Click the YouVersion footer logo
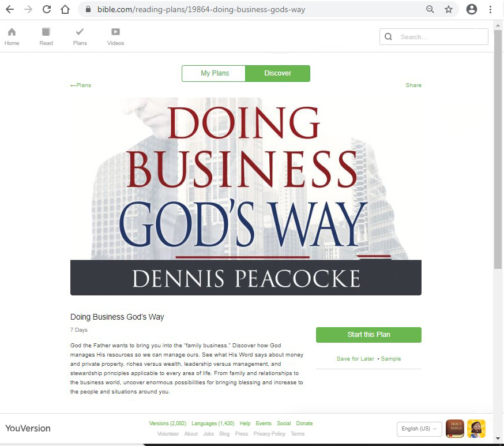The height and width of the screenshot is (446, 504). (x=28, y=428)
